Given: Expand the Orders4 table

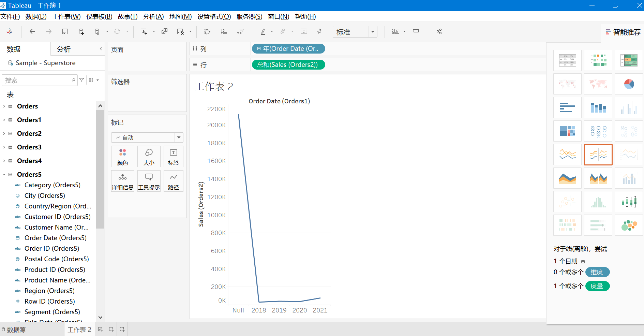Looking at the screenshot, I should point(4,161).
